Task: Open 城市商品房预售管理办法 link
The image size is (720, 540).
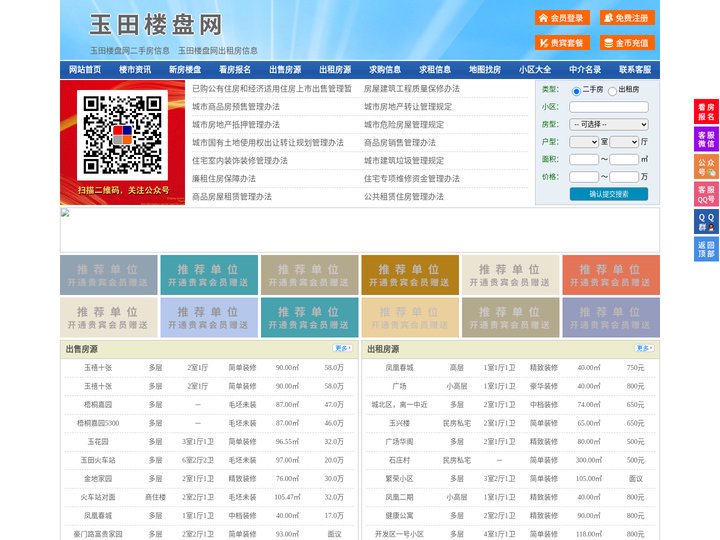Action: pyautogui.click(x=236, y=107)
